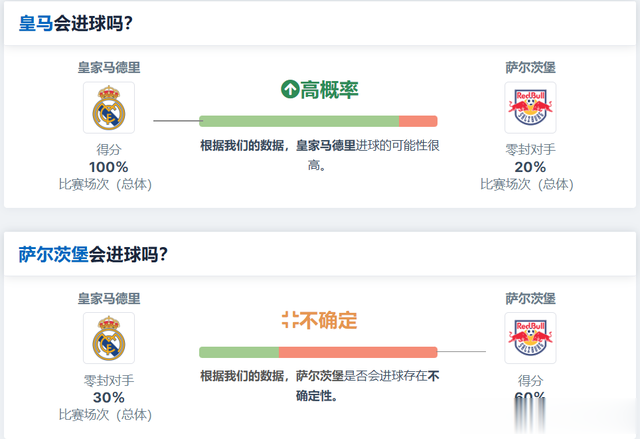Click the 100% scoring statistic
Screen dimensions: 640x439
109,167
